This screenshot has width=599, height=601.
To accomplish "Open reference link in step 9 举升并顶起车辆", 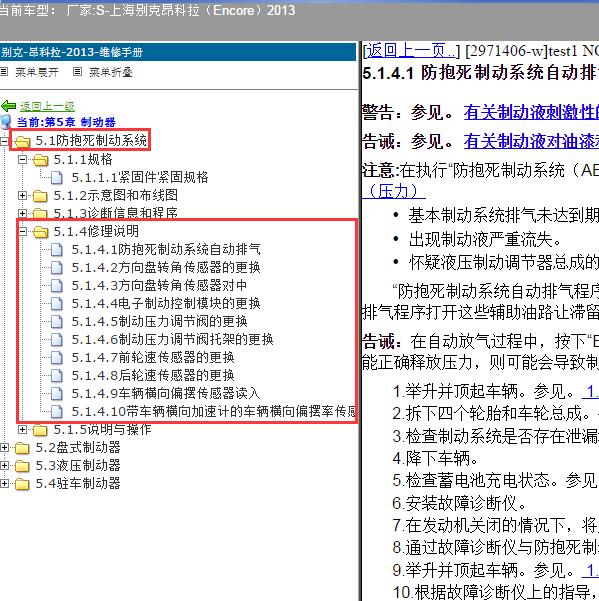I will (590, 570).
